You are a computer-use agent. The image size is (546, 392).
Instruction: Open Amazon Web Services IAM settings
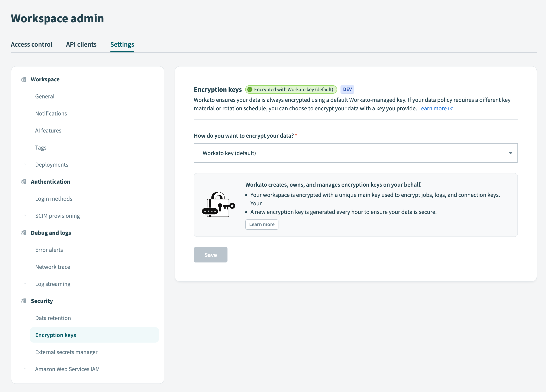67,369
